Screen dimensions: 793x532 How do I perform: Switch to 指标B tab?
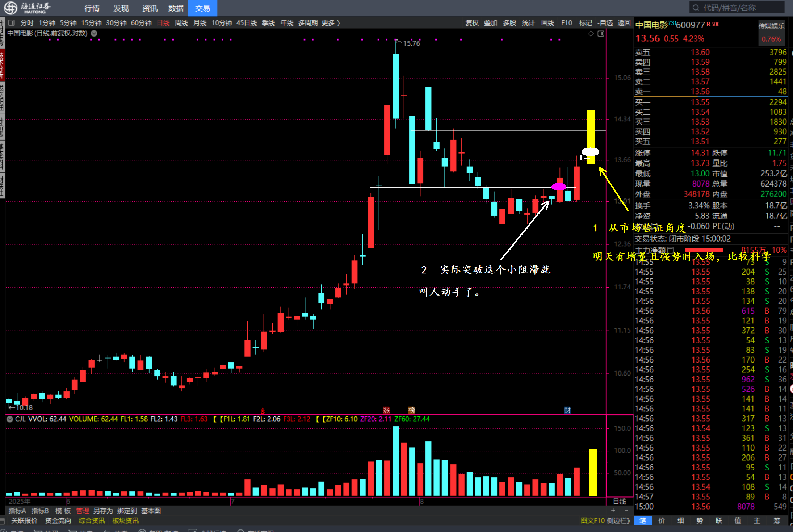point(40,511)
